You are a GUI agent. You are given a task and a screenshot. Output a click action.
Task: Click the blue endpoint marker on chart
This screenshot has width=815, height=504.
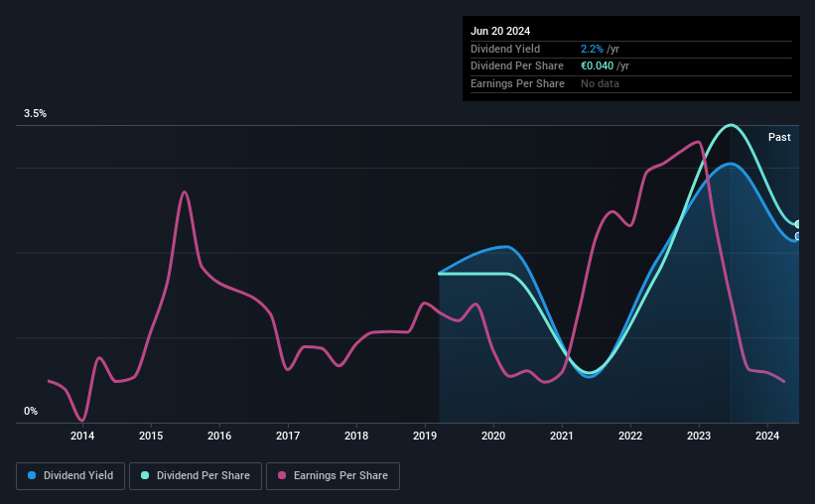point(797,236)
